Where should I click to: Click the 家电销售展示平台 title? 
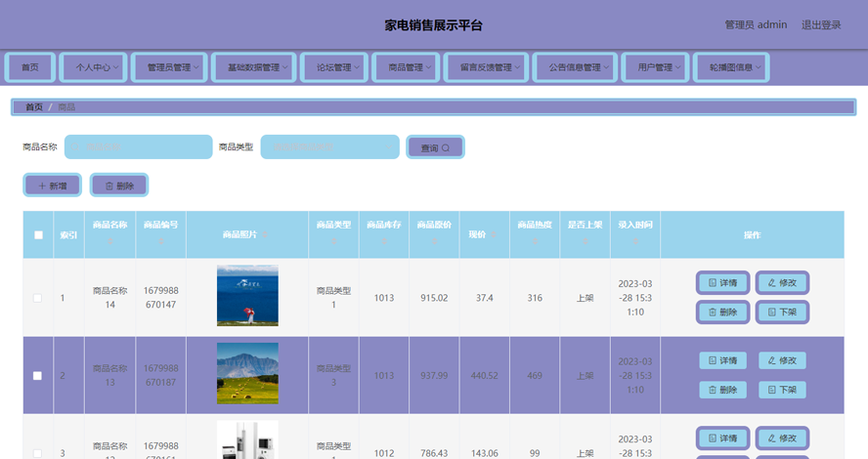point(433,25)
